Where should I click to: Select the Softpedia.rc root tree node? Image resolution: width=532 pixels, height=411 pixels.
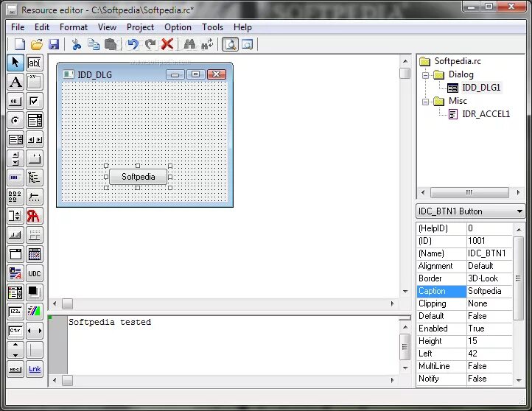coord(458,61)
